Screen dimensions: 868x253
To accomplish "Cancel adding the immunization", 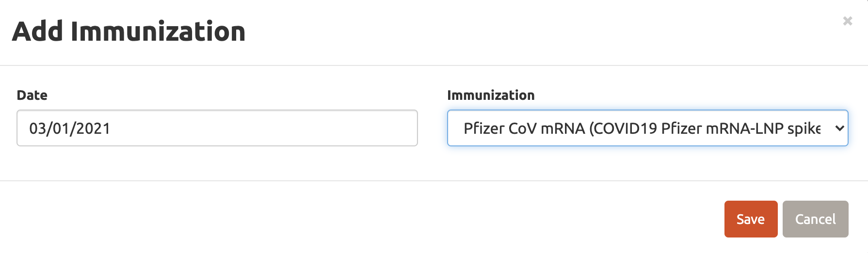I will click(815, 219).
